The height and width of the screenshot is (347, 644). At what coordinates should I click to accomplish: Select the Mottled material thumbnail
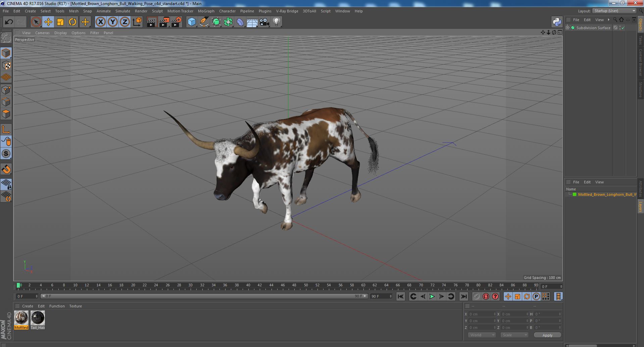pos(21,318)
